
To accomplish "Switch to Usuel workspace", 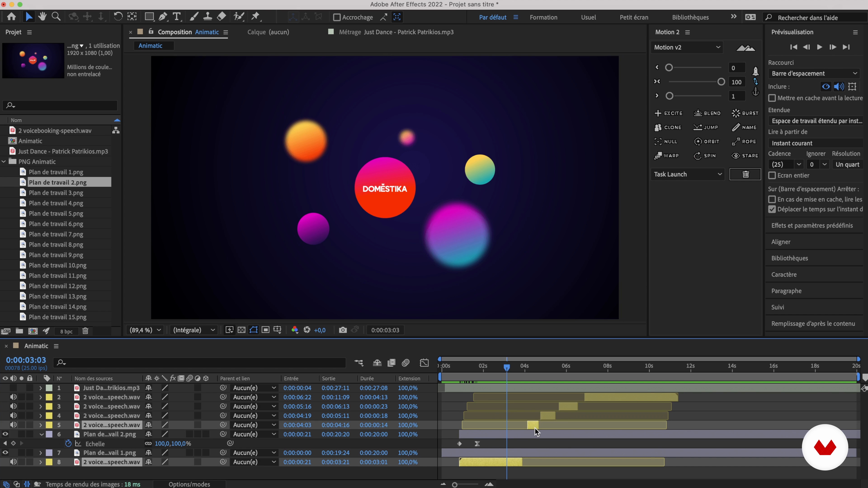I will tap(588, 17).
